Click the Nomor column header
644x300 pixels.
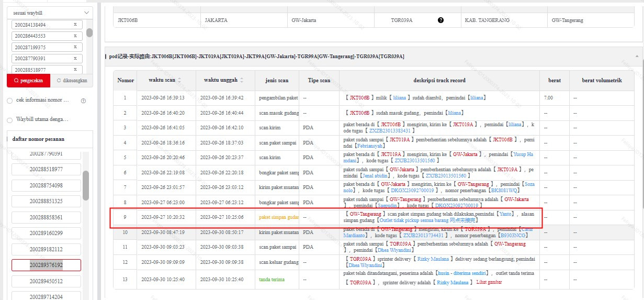pyautogui.click(x=126, y=81)
